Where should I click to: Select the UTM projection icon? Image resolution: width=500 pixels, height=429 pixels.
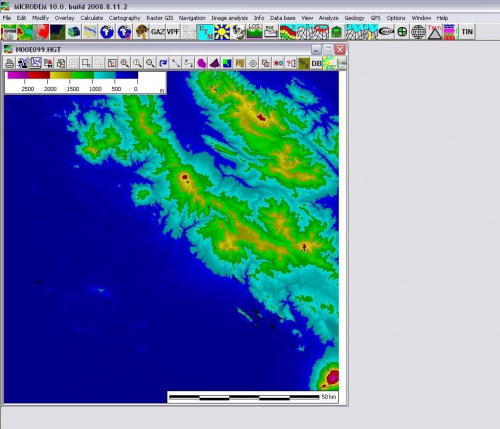[x=205, y=32]
